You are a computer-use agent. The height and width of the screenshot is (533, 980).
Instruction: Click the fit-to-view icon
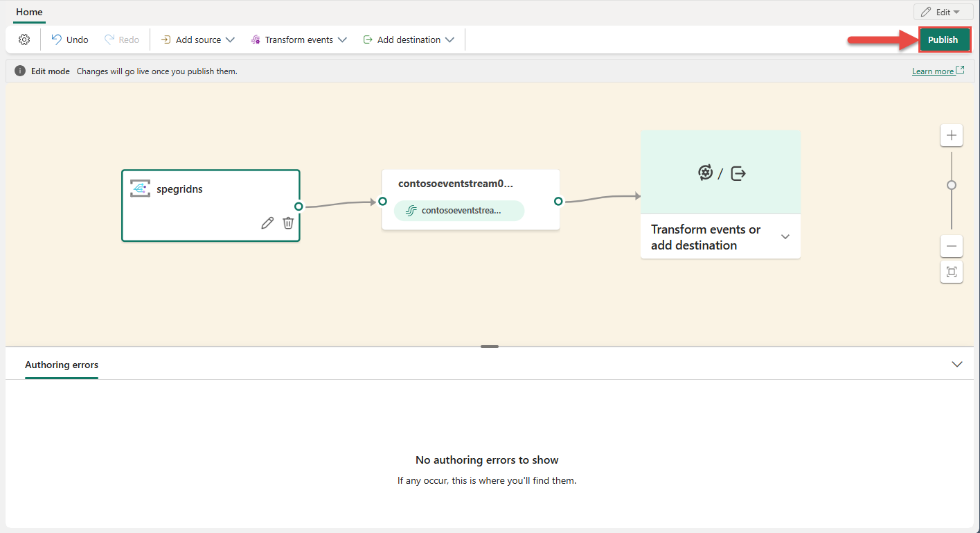coord(951,272)
